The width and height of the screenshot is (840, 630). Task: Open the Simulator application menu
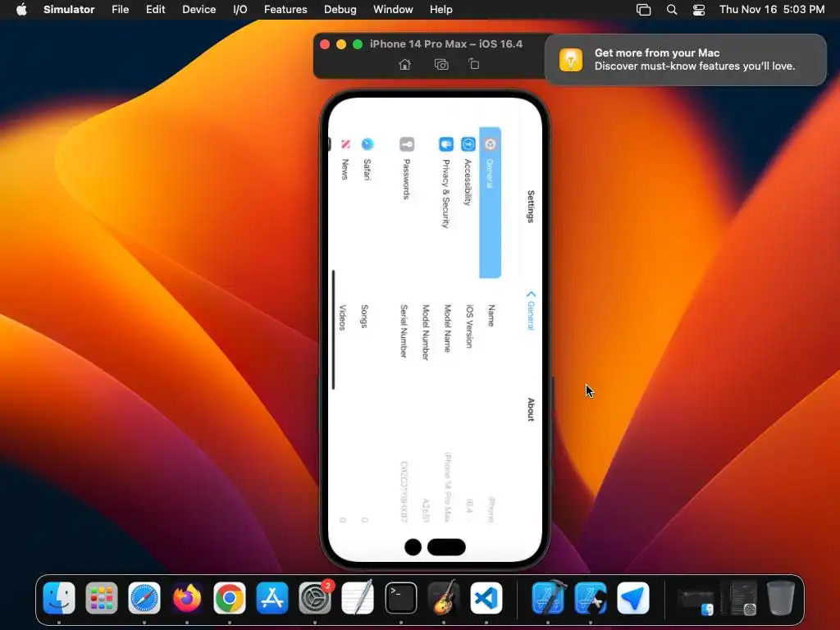(69, 10)
